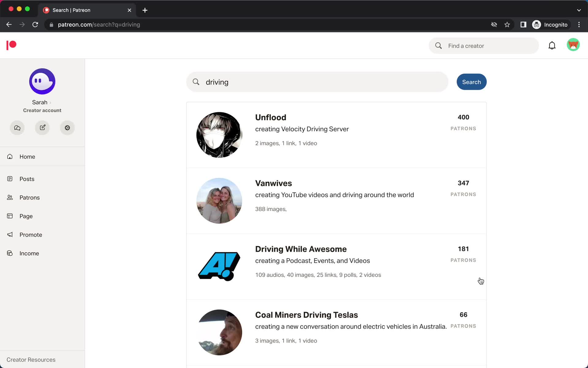The height and width of the screenshot is (368, 588).
Task: Focus the Find a creator field
Action: point(484,46)
